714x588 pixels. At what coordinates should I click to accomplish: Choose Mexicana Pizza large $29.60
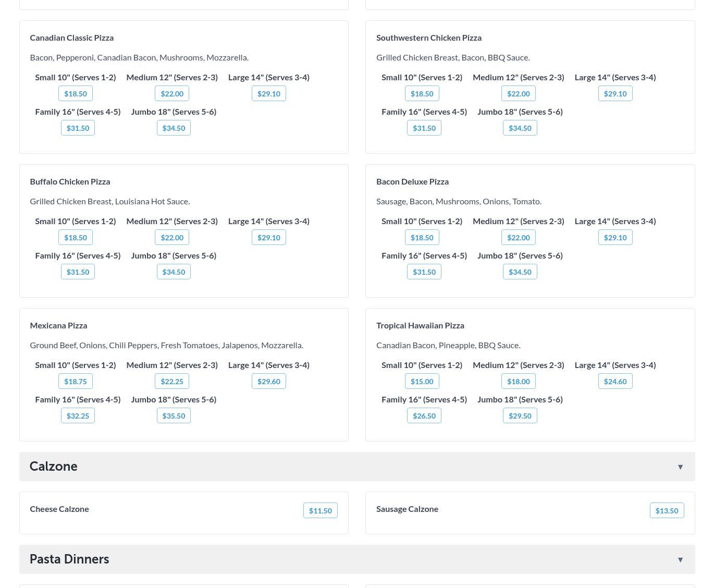(x=268, y=382)
